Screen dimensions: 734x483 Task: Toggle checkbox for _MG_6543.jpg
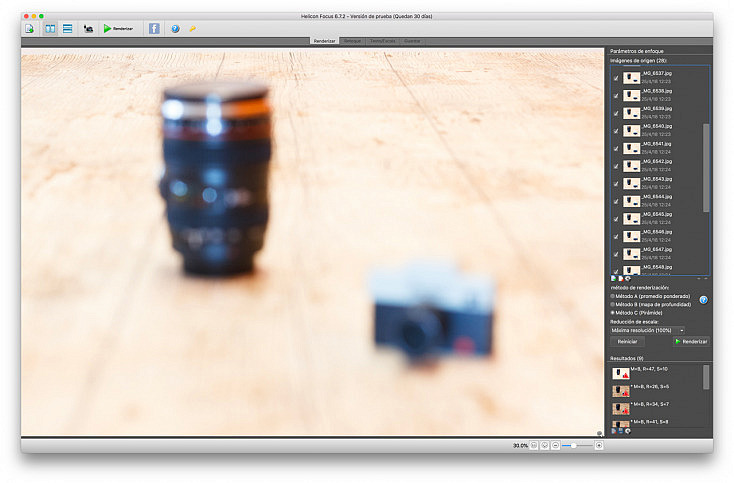tap(616, 184)
